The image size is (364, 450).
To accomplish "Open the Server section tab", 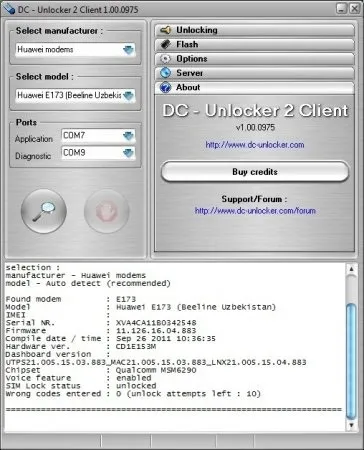I will (255, 73).
